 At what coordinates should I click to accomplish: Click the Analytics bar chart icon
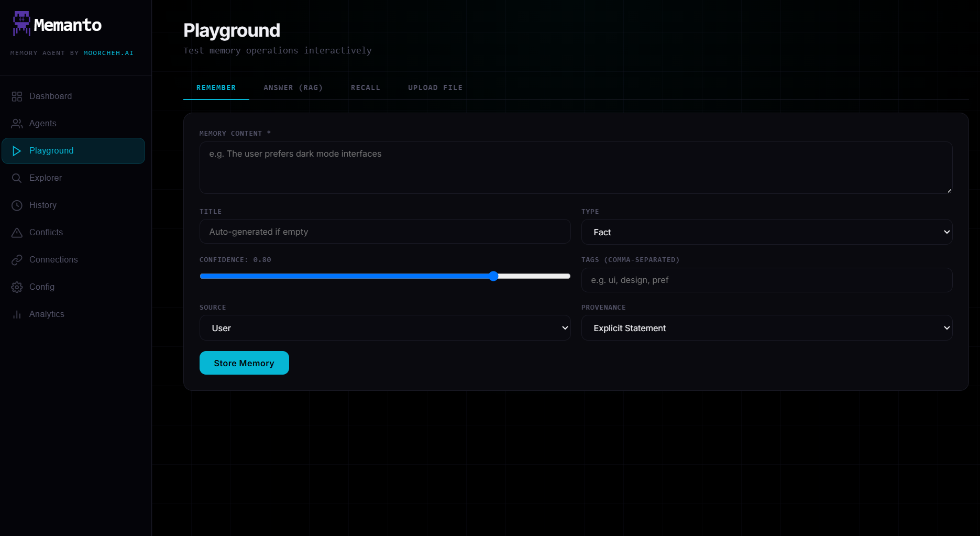[x=17, y=314]
